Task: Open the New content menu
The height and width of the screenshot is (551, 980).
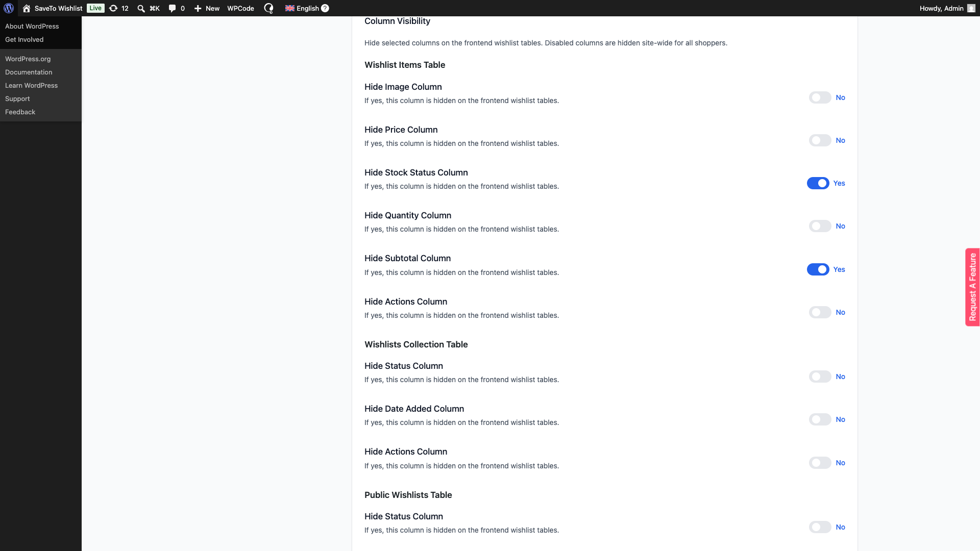Action: [x=207, y=8]
